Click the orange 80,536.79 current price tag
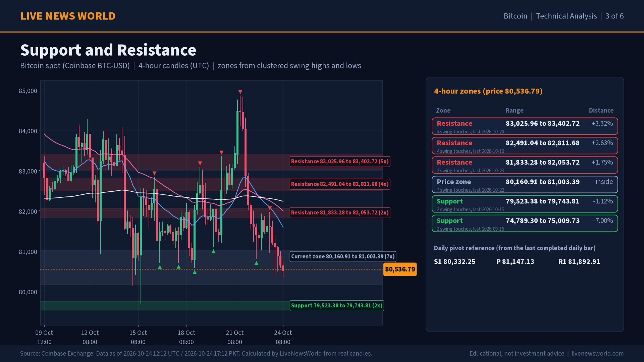The width and height of the screenshot is (644, 362). coord(400,269)
